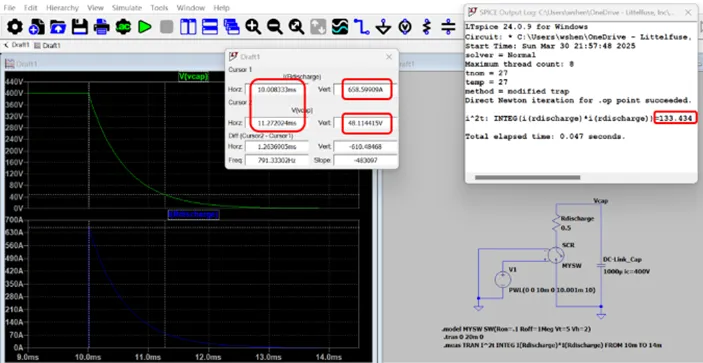Open the Hierarchy menu
This screenshot has height=363, width=703.
tap(62, 8)
